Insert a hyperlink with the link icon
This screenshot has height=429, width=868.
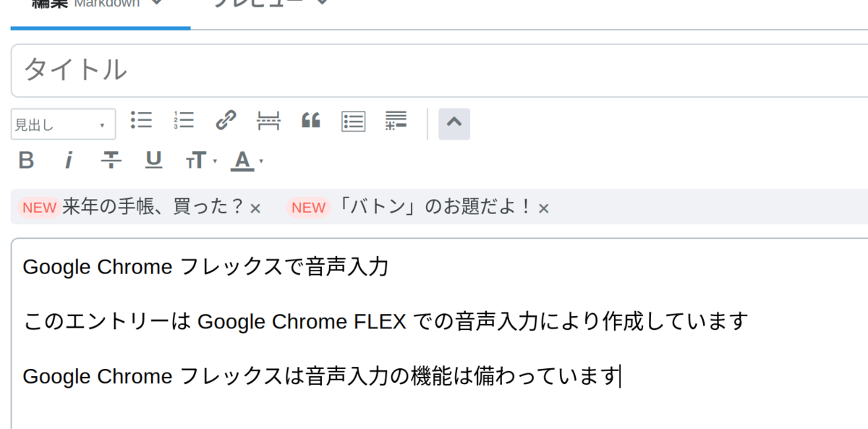pyautogui.click(x=226, y=120)
